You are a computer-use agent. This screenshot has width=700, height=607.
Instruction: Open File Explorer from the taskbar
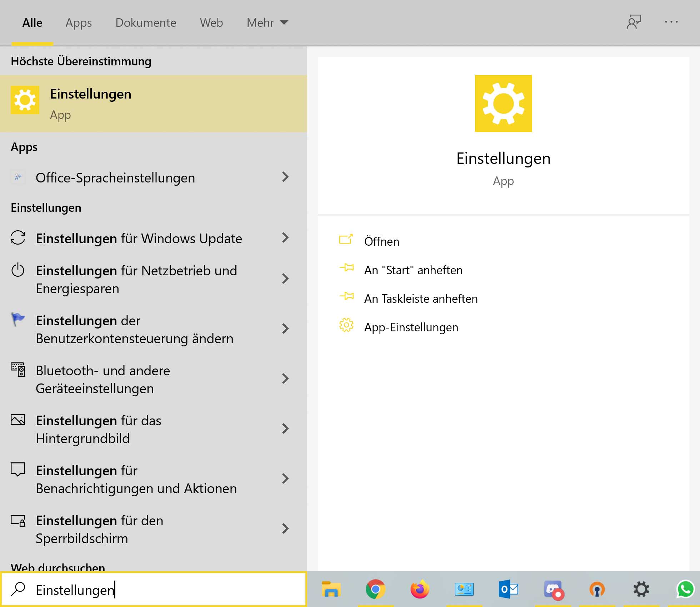330,589
